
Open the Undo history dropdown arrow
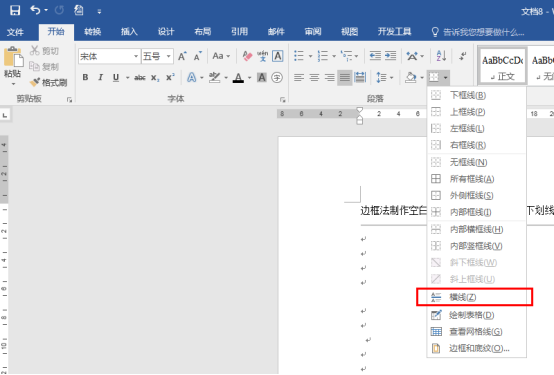46,10
